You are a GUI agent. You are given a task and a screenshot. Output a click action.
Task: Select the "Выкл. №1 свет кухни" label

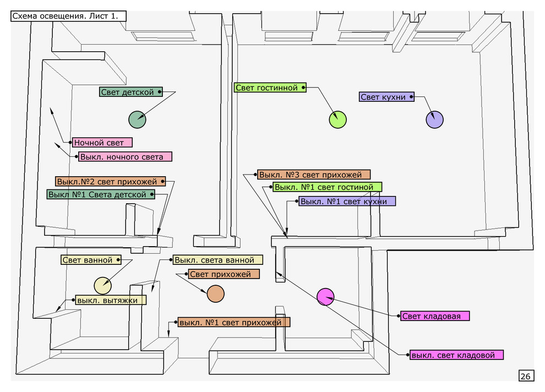(347, 202)
